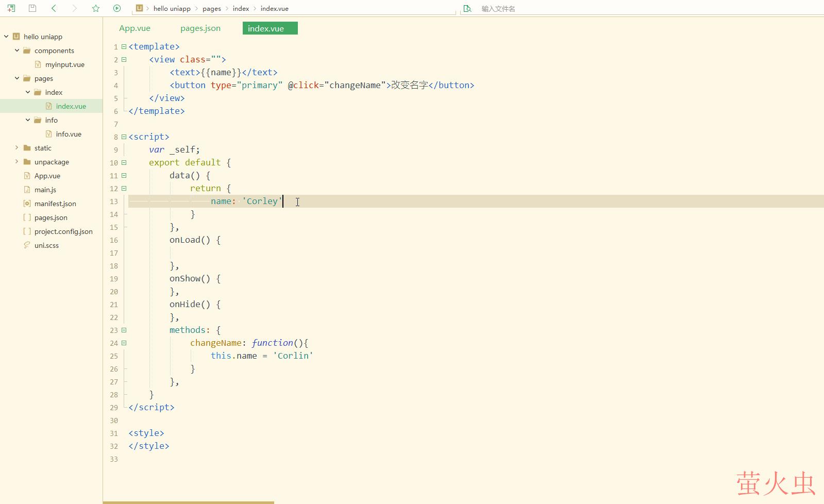
Task: Click the project icon in breadcrumb
Action: pos(139,8)
